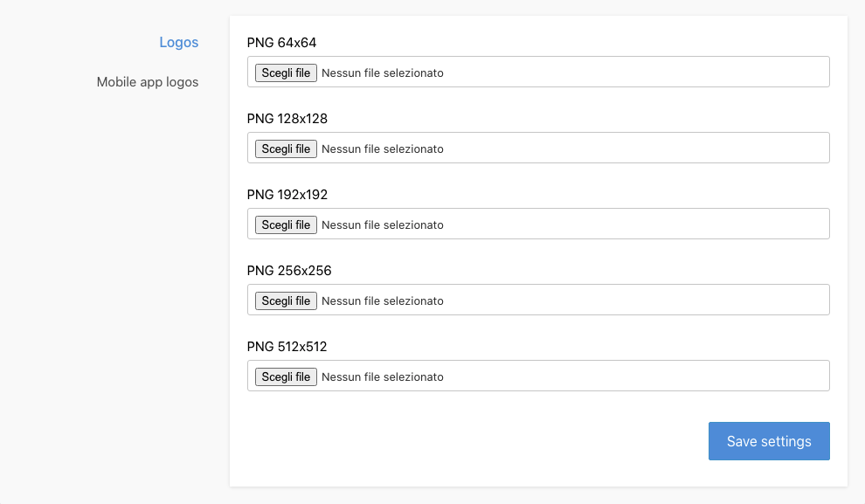Click 'Nessun file selezionato' text for PNG 64x64
865x504 pixels.
coord(382,72)
